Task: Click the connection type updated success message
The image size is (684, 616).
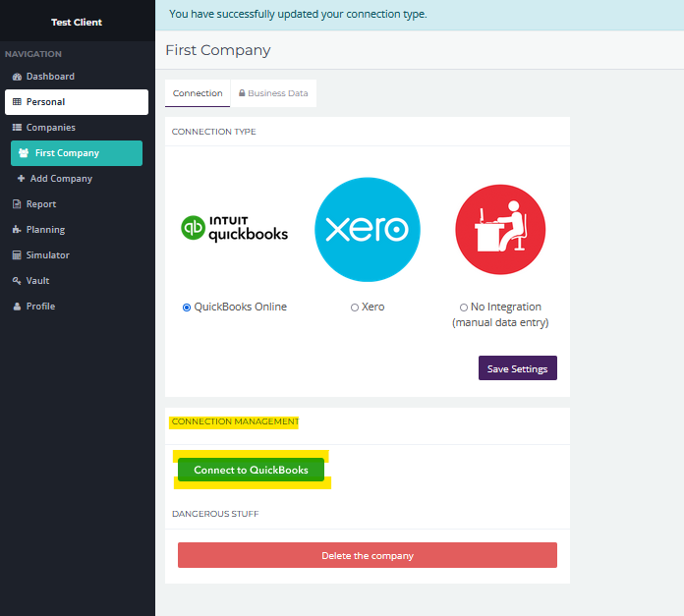Action: [298, 15]
